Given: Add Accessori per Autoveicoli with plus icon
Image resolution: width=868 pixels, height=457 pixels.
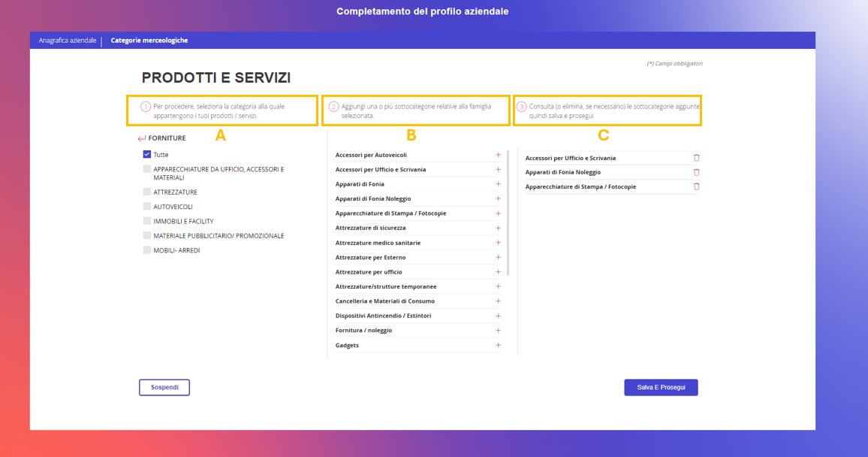Looking at the screenshot, I should click(x=499, y=155).
